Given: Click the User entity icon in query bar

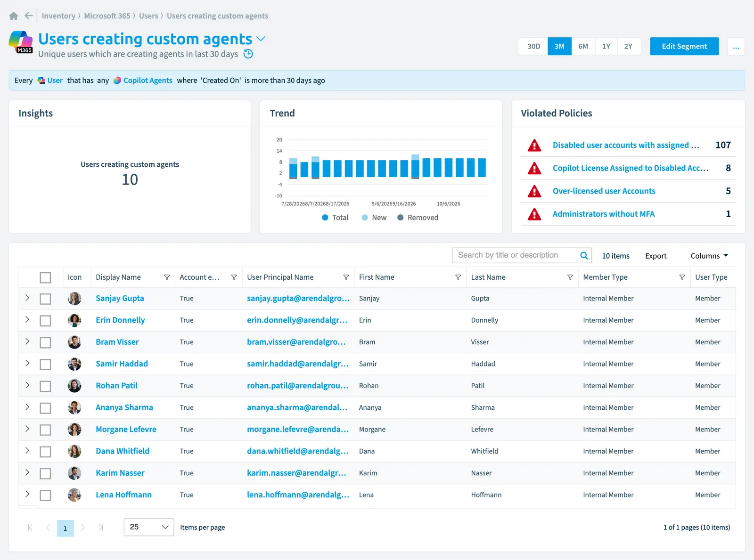Looking at the screenshot, I should 41,81.
